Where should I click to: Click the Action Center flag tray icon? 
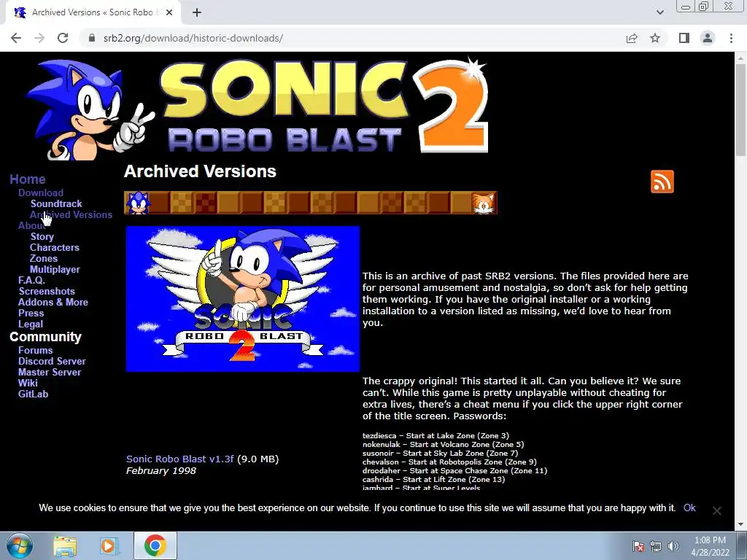(x=638, y=545)
